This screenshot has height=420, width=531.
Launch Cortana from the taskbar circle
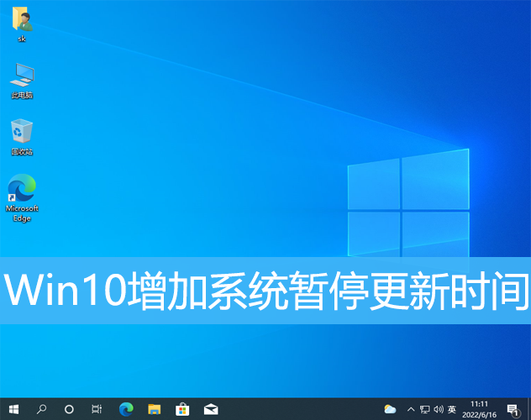point(69,409)
